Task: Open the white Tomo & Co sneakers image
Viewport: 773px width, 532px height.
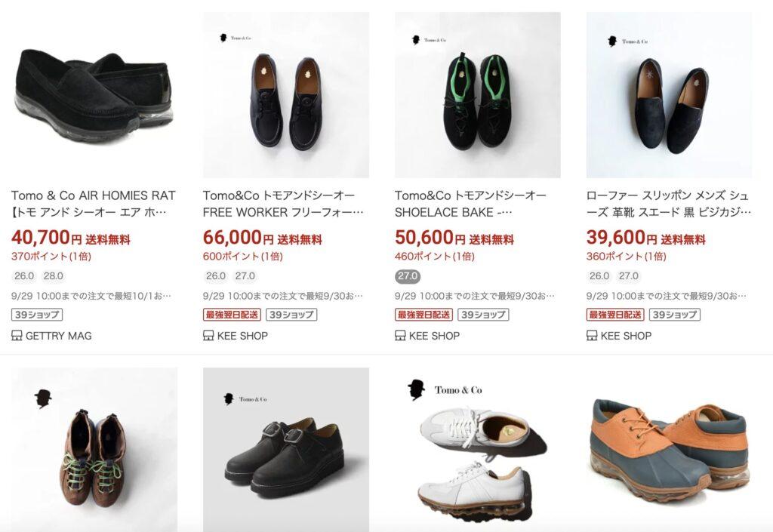Action: tap(478, 449)
